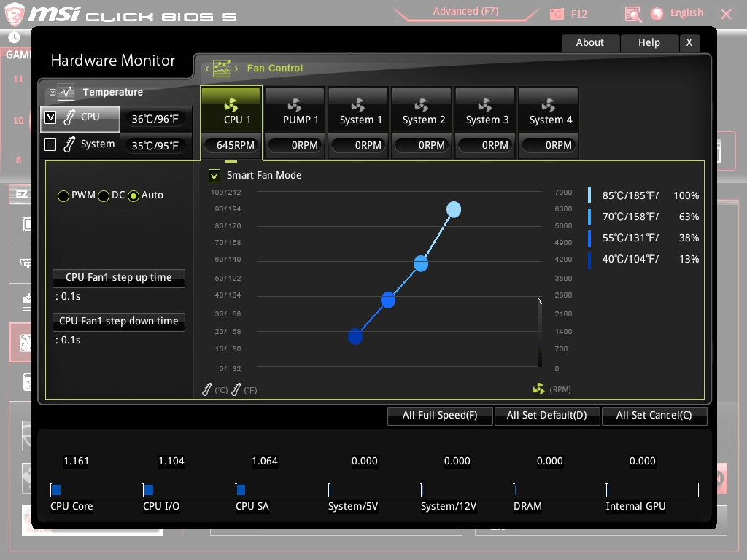This screenshot has width=747, height=560.
Task: Open the Help tab
Action: tap(649, 42)
